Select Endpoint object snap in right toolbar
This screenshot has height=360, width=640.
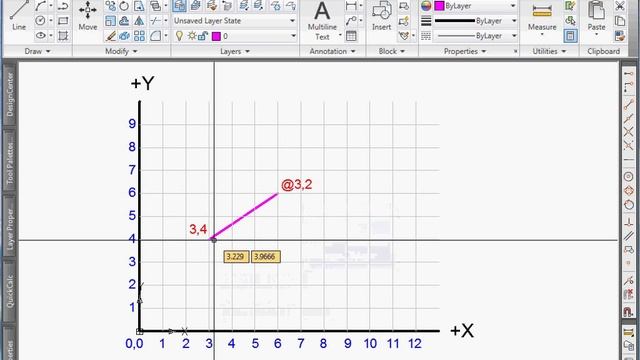coord(629,104)
